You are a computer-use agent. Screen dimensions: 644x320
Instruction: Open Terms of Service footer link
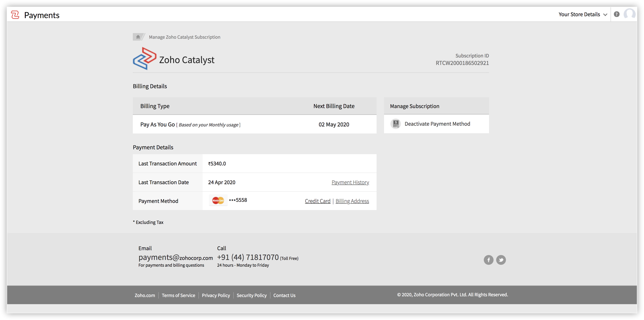pyautogui.click(x=179, y=295)
